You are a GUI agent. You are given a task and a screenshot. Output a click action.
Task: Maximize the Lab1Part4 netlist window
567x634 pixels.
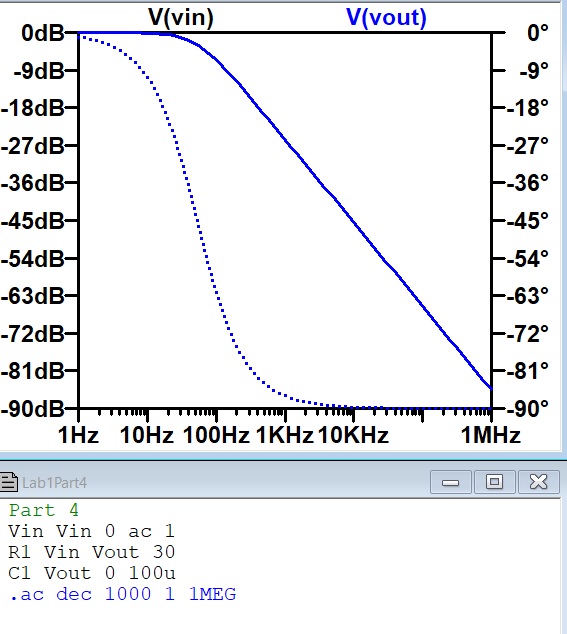point(495,482)
